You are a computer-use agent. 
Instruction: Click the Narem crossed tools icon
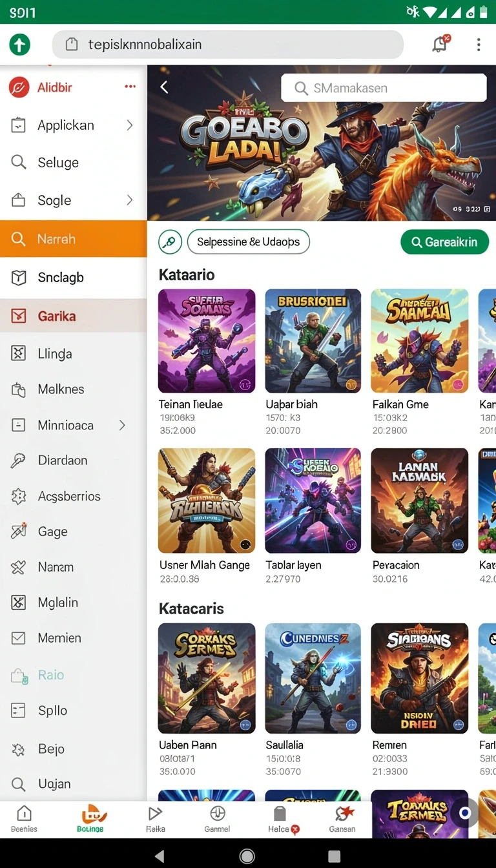pyautogui.click(x=19, y=567)
